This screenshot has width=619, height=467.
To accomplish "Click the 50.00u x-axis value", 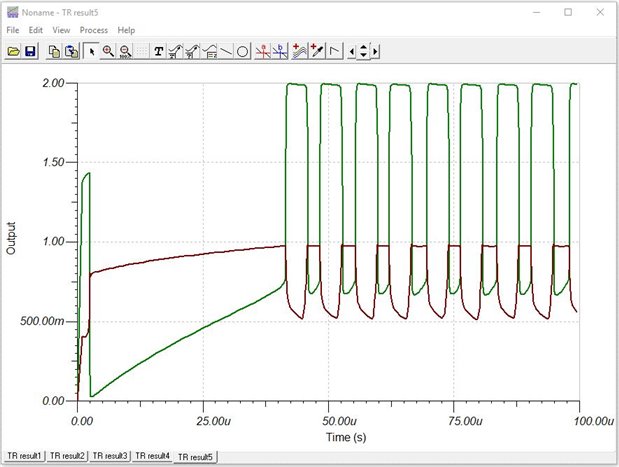I will pos(339,421).
